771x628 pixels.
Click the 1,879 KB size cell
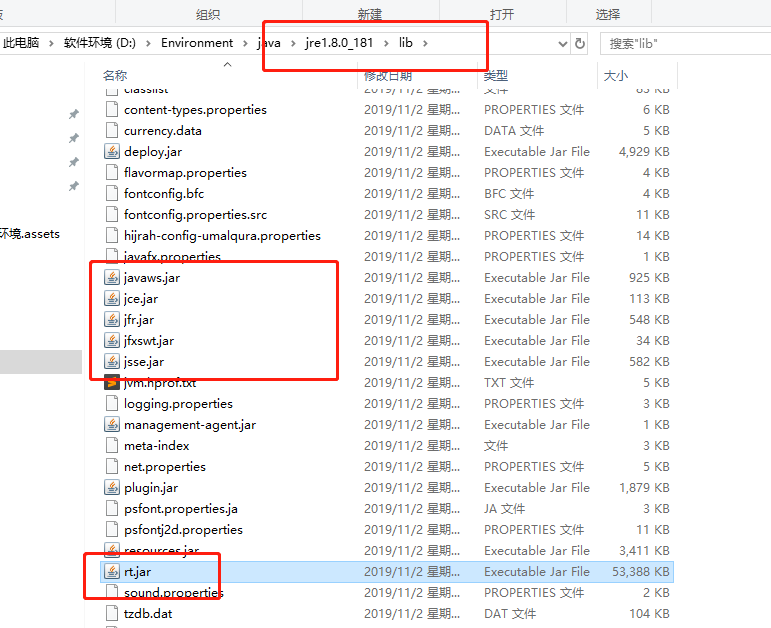(644, 487)
